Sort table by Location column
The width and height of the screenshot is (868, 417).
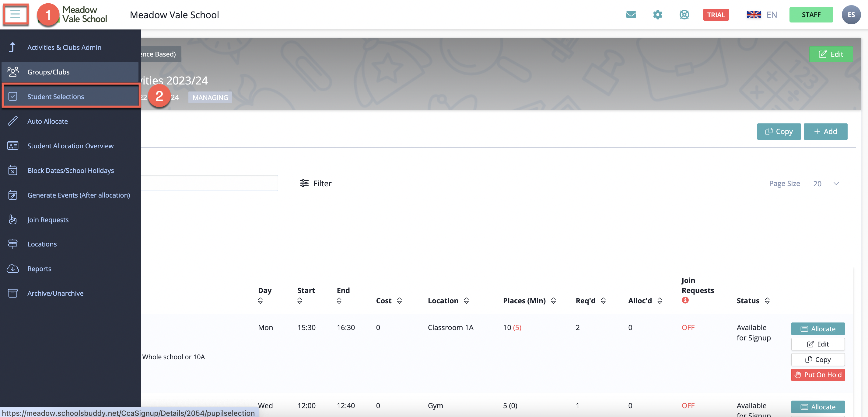(x=466, y=301)
